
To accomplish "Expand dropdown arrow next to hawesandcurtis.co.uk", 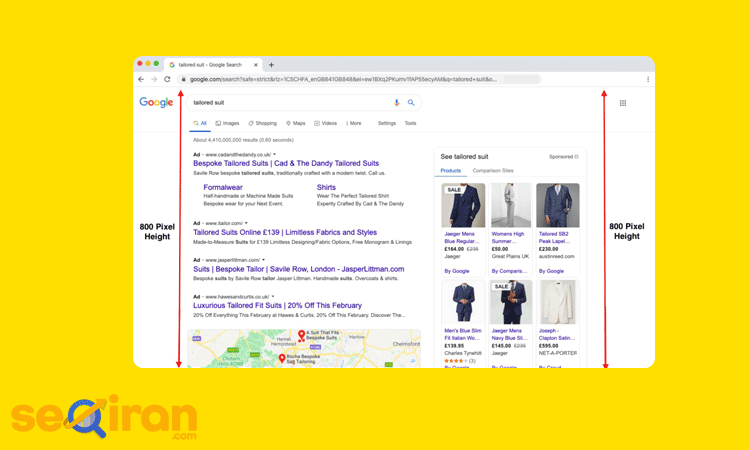I will tap(273, 296).
